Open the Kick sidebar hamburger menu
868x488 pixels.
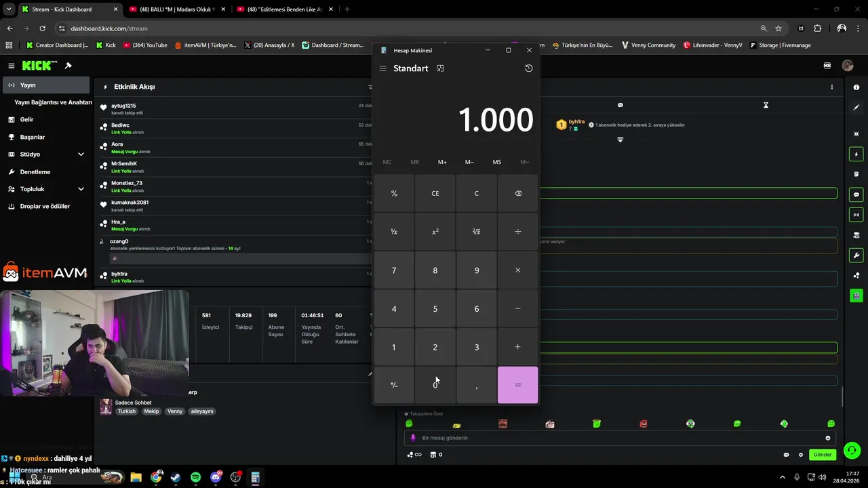point(11,66)
